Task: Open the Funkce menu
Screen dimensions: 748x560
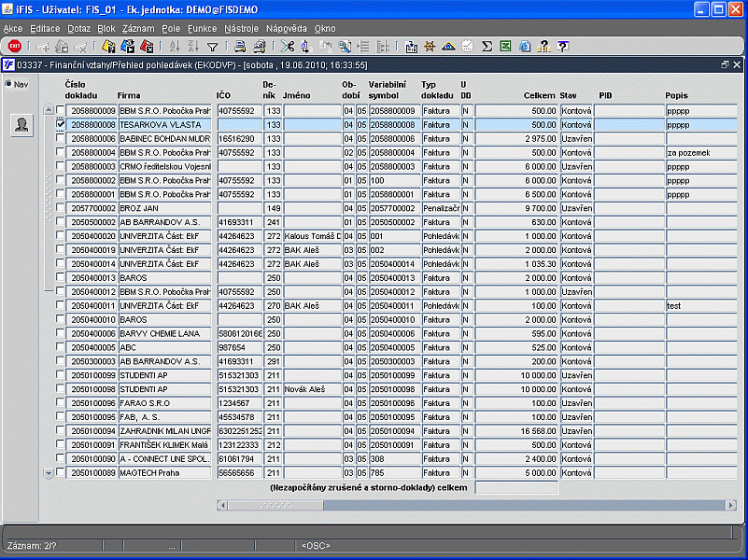Action: (203, 29)
